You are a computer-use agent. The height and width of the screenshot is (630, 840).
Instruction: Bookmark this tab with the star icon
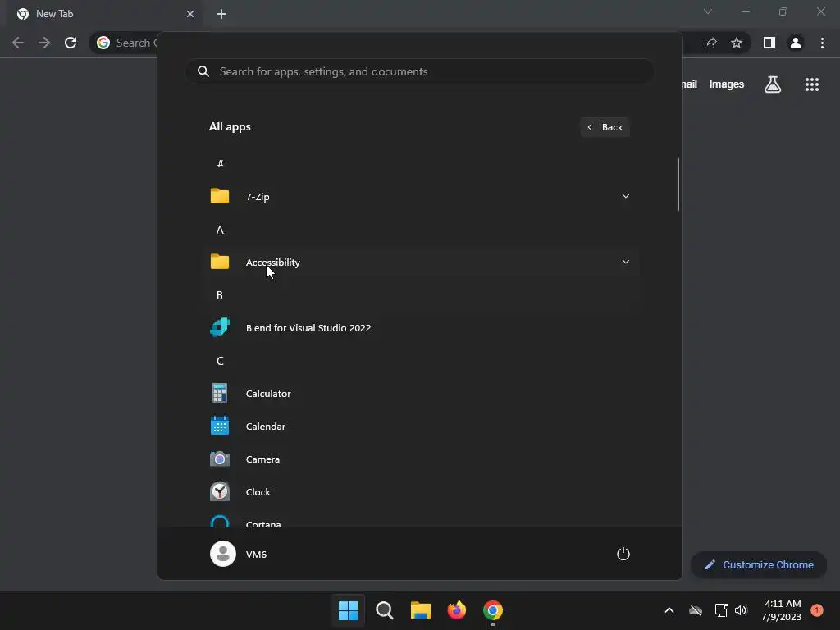click(737, 43)
